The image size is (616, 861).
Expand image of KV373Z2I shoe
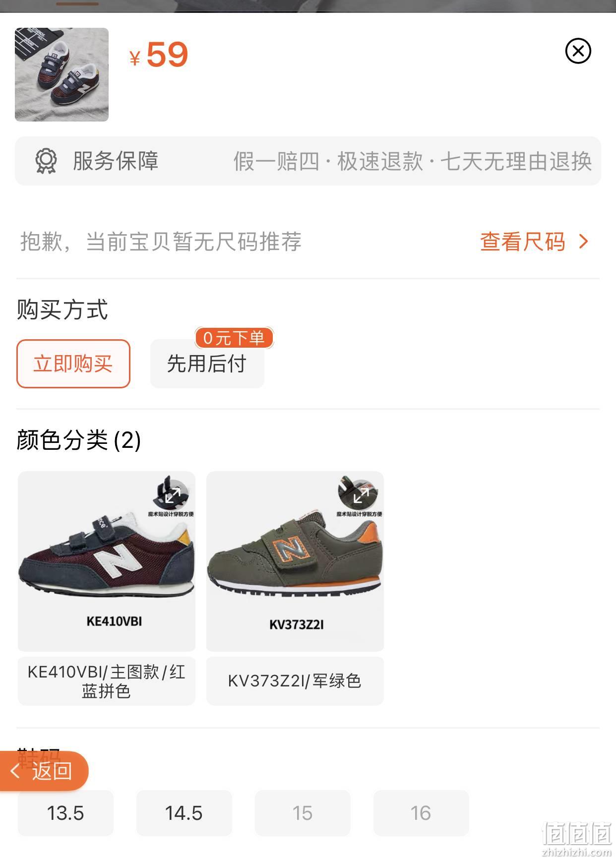click(361, 495)
